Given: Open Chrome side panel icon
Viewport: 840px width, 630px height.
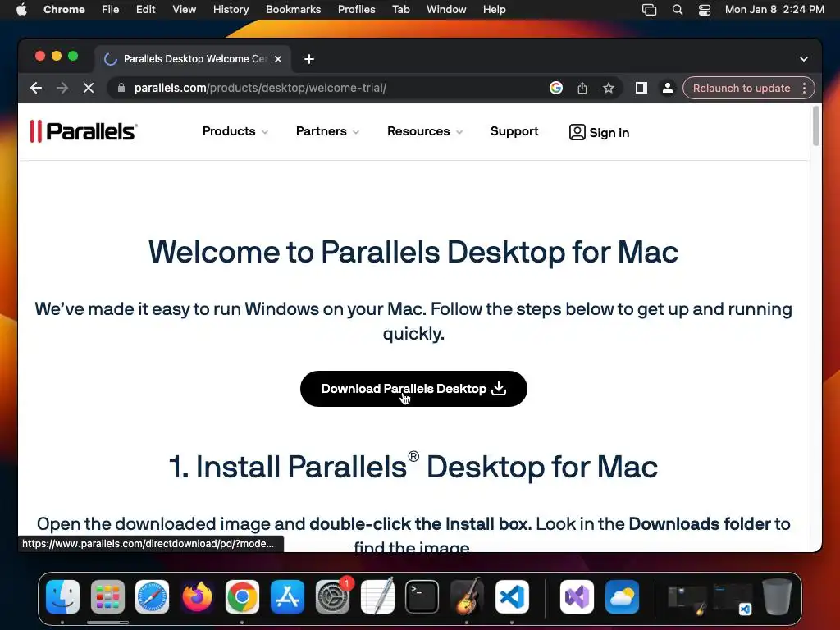Looking at the screenshot, I should (x=641, y=88).
